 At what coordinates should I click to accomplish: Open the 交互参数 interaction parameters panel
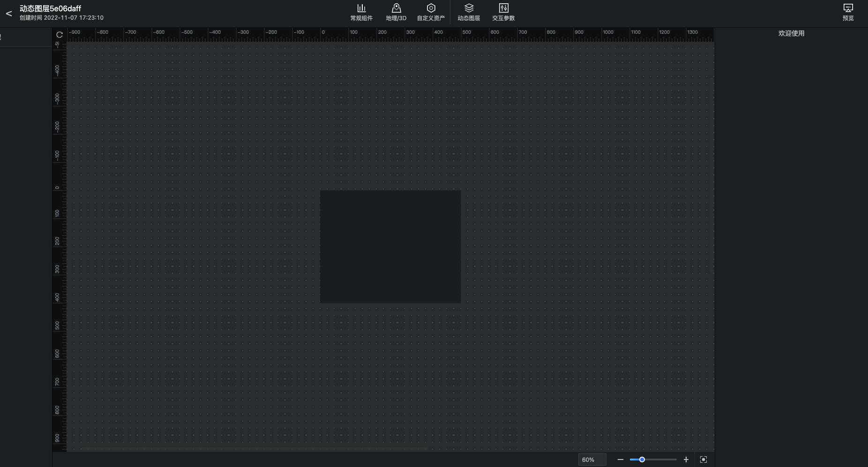[x=503, y=13]
